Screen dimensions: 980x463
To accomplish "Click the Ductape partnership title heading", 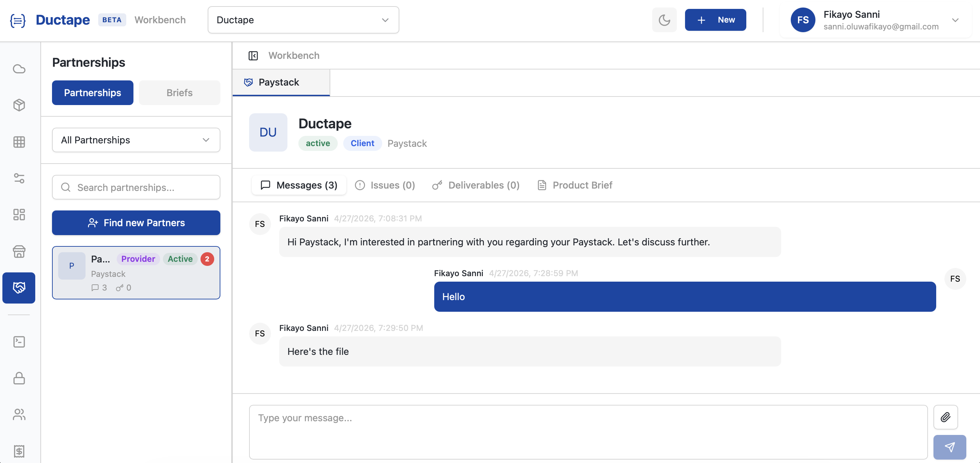I will point(325,124).
